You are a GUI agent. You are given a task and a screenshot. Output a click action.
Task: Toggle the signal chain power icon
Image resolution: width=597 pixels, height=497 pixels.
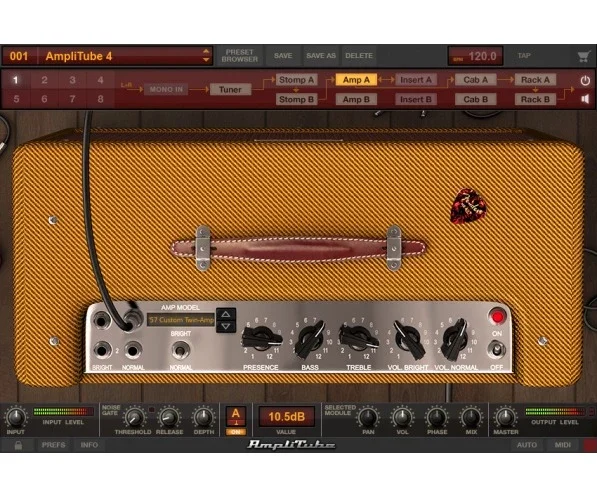tap(585, 80)
